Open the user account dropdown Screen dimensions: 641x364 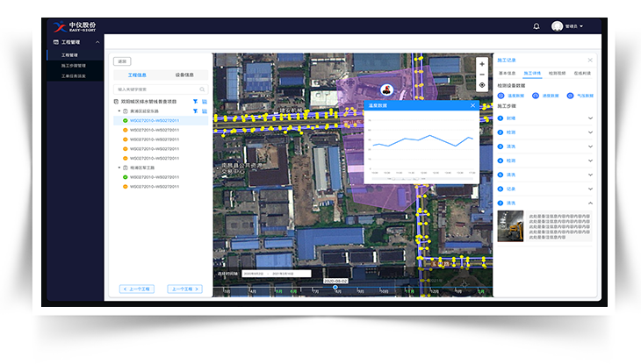pos(567,26)
